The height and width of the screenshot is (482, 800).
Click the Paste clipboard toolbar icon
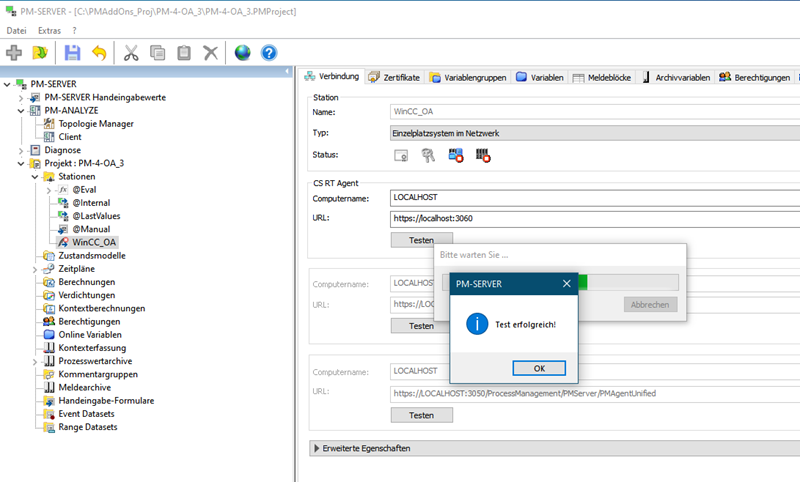184,53
